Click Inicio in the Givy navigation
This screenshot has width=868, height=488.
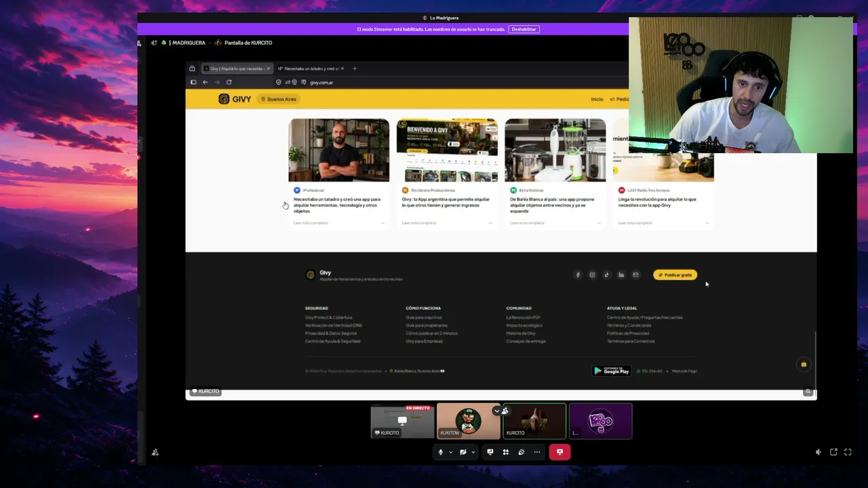[x=597, y=99]
